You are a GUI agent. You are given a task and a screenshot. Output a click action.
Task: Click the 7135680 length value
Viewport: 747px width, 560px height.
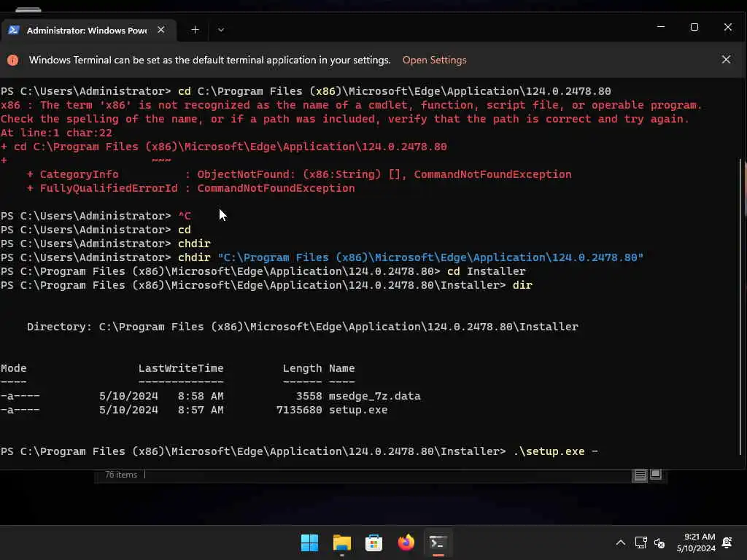[x=299, y=410]
